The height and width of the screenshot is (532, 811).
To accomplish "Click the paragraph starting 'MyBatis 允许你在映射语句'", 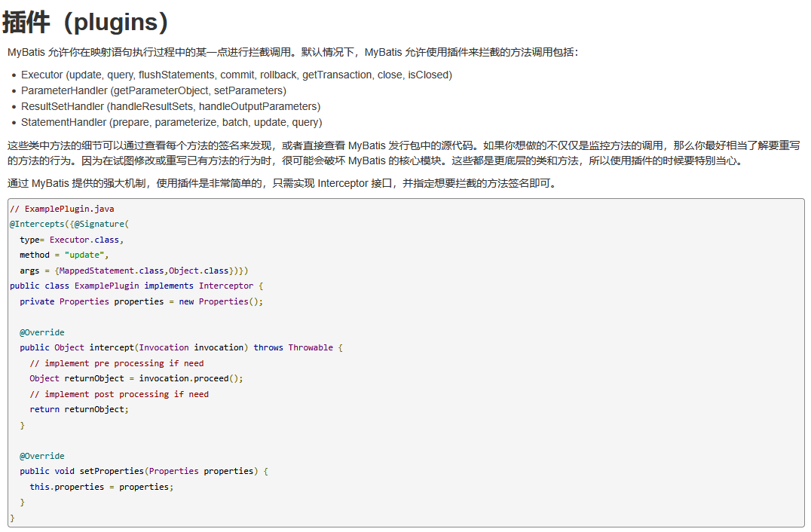I will (x=292, y=52).
